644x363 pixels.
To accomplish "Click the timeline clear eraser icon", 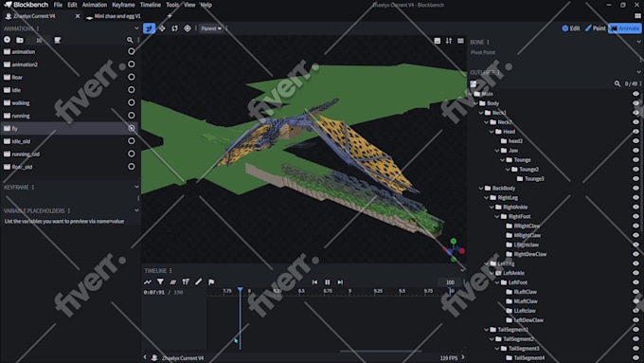I will click(x=173, y=282).
